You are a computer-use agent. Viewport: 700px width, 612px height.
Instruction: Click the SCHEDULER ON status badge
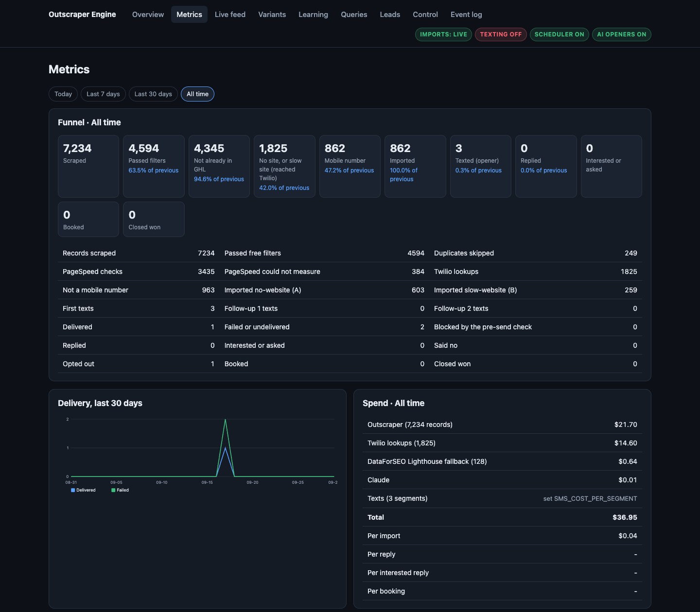click(560, 34)
